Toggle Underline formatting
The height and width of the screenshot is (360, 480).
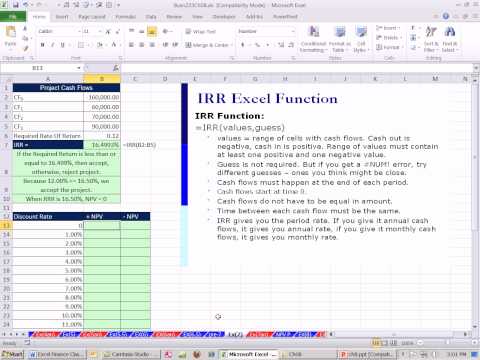[62, 45]
